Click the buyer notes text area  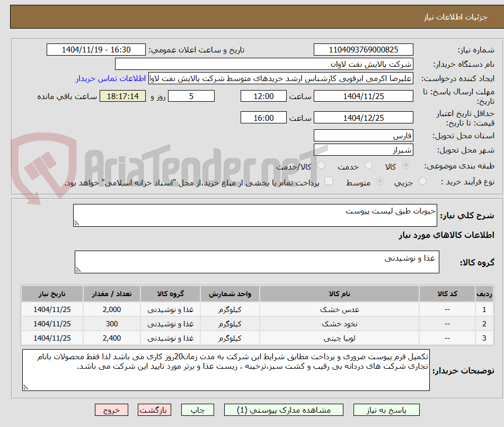coord(226,370)
